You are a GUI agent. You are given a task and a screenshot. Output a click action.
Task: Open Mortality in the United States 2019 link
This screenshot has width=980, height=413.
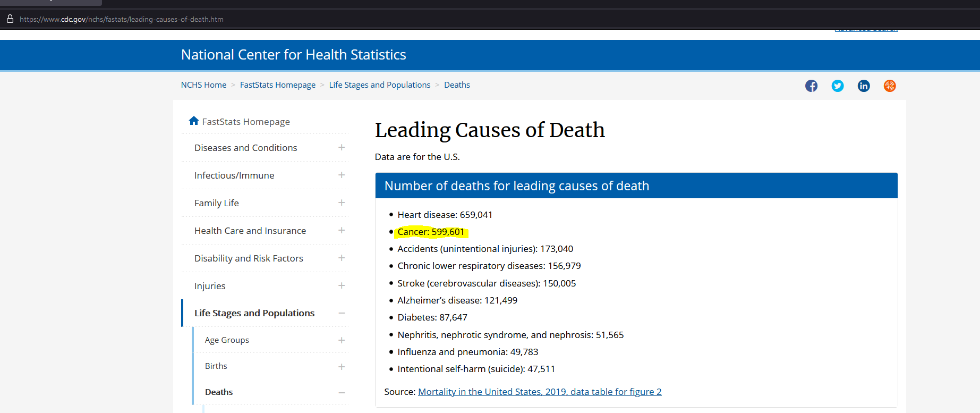[540, 392]
